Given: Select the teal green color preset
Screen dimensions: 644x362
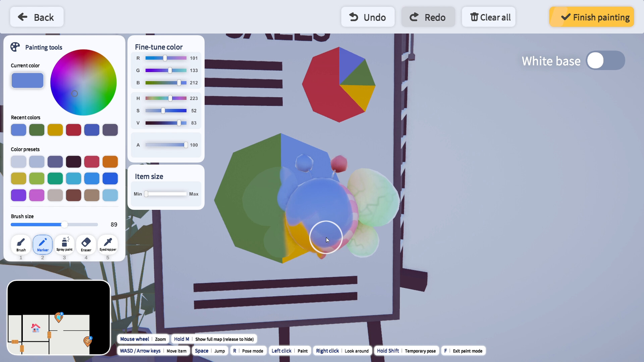Looking at the screenshot, I should click(55, 179).
